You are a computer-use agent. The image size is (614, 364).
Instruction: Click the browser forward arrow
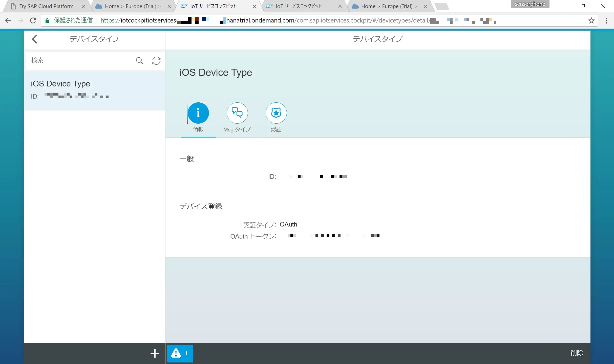(20, 20)
